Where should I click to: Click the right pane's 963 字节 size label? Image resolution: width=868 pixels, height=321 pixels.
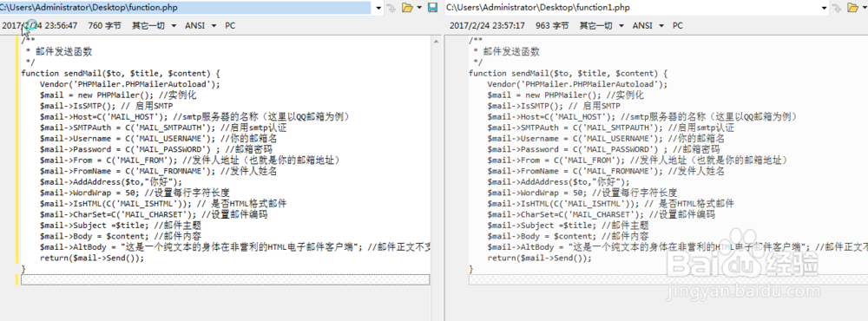(x=552, y=25)
